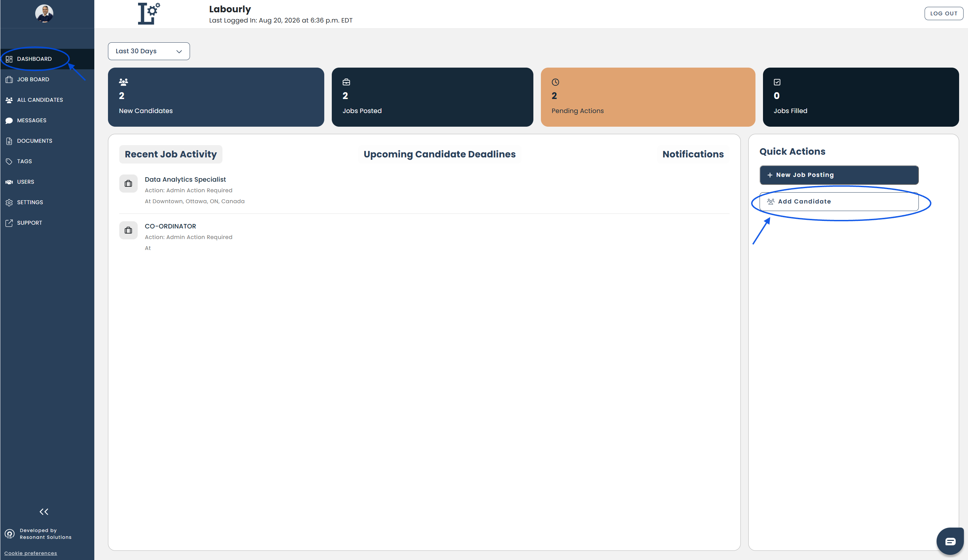This screenshot has width=968, height=560.
Task: Click the Labourly logo icon
Action: pyautogui.click(x=149, y=13)
